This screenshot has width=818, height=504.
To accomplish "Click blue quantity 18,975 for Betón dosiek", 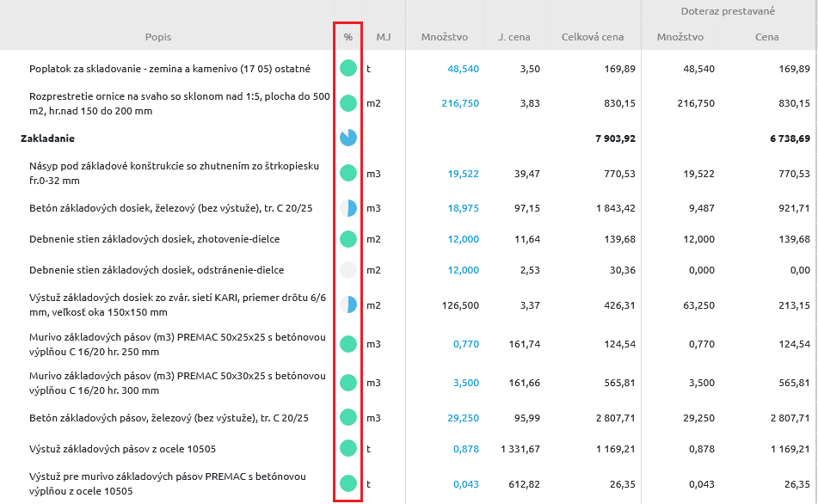I will (x=463, y=208).
